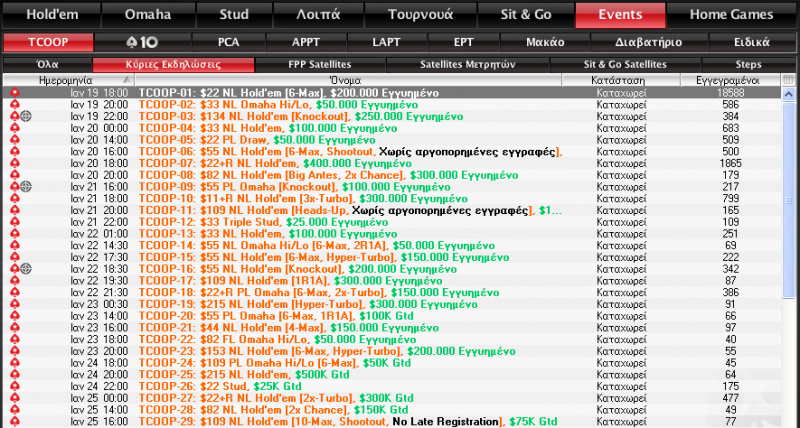Open the Sit & Go tab
This screenshot has width=800, height=428.
coord(526,15)
